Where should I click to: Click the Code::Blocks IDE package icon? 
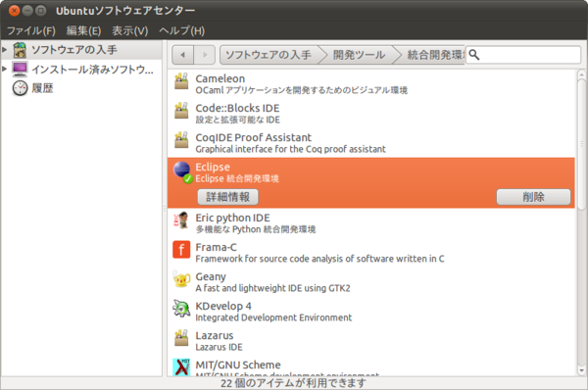tap(181, 111)
